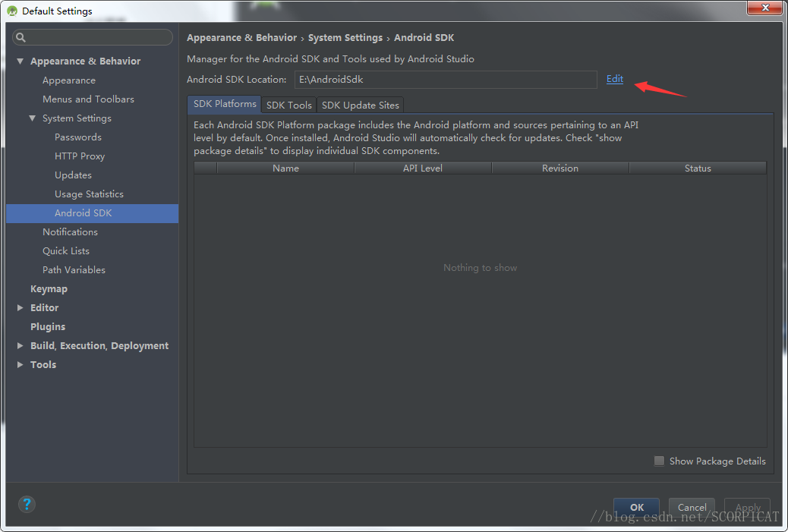This screenshot has width=788, height=532.
Task: Select Android SDK tree item
Action: (93, 213)
